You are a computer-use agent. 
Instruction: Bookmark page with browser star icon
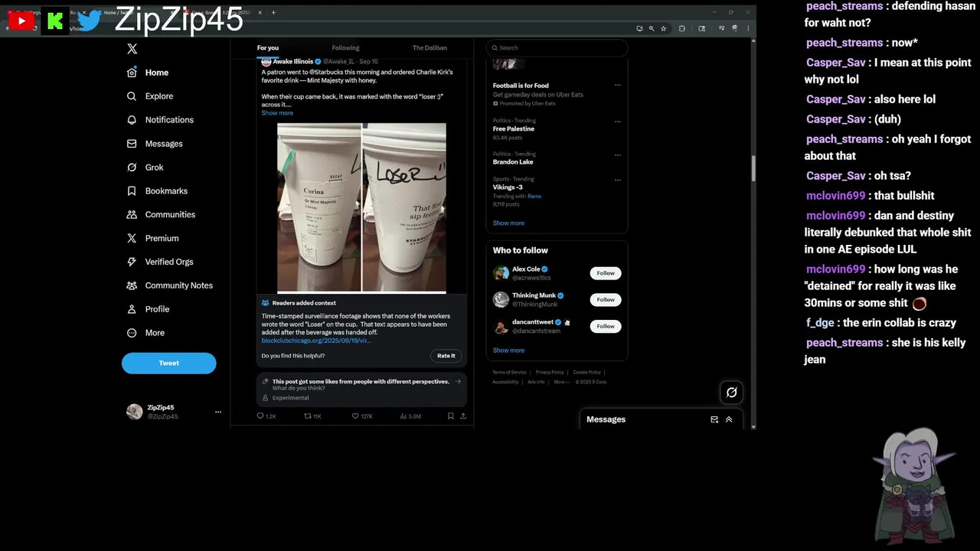pos(663,28)
